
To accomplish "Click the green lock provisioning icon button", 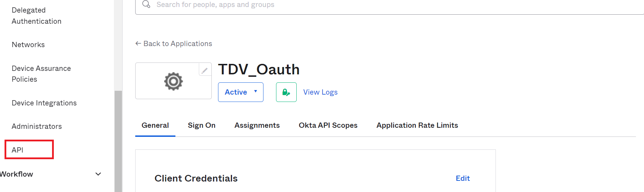I will pyautogui.click(x=286, y=92).
